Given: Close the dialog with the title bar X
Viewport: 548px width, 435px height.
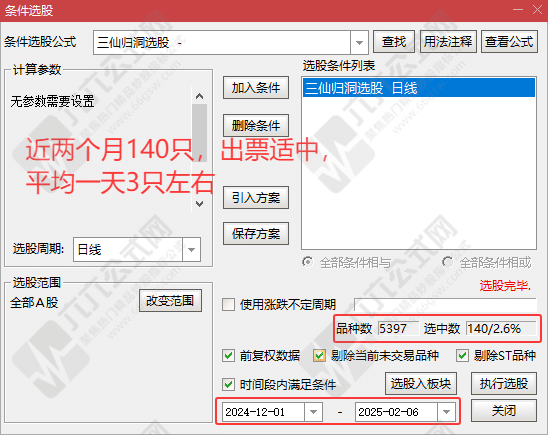Looking at the screenshot, I should point(538,9).
